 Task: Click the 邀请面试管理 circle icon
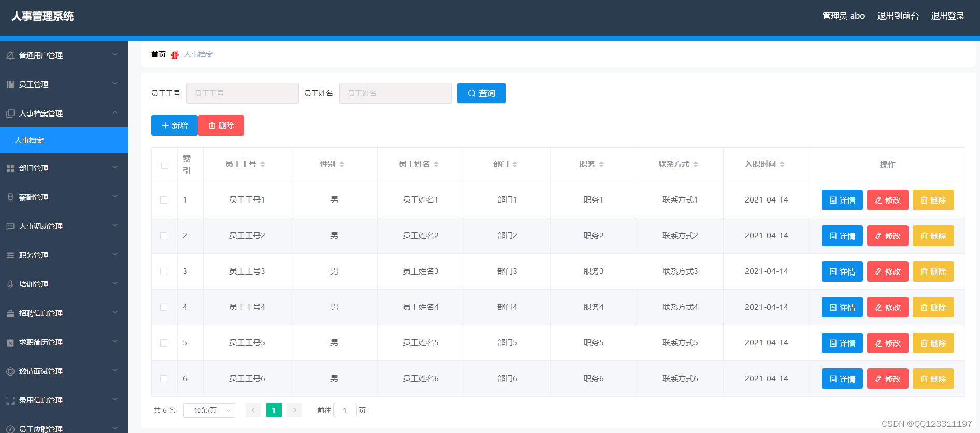(x=10, y=371)
